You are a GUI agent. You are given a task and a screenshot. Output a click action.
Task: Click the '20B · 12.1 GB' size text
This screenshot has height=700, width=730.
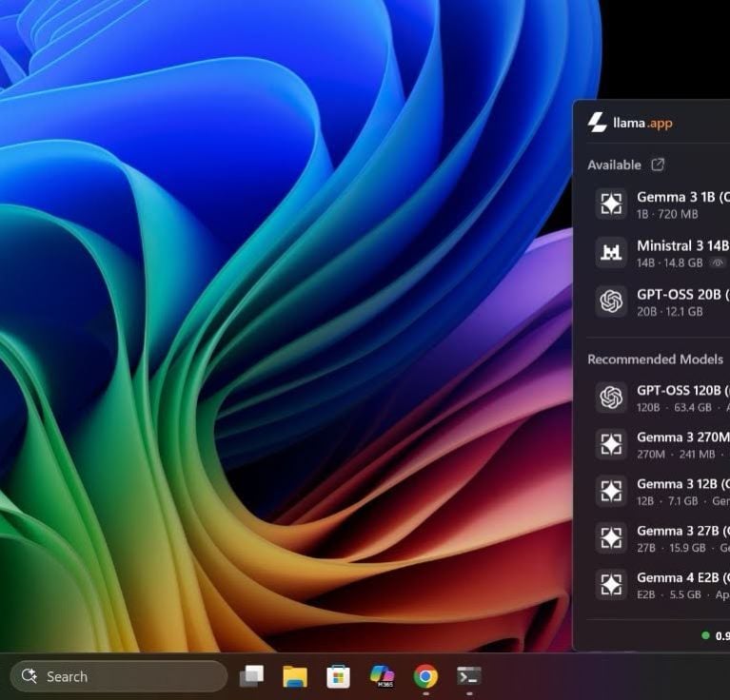(x=669, y=311)
